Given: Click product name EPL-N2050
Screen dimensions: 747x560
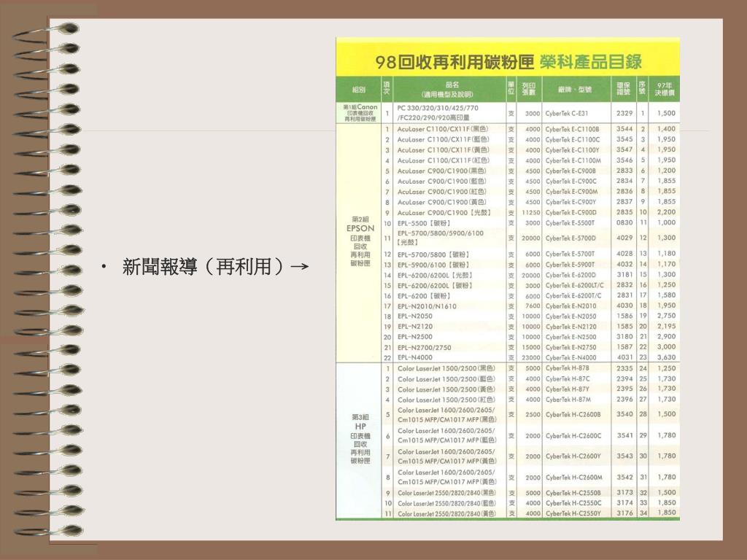Looking at the screenshot, I should point(415,316).
